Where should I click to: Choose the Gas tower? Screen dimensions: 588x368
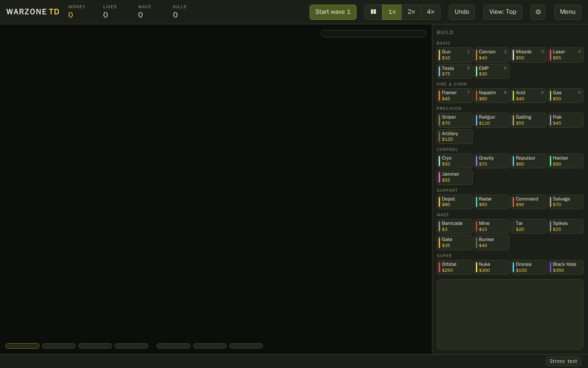[x=565, y=96]
